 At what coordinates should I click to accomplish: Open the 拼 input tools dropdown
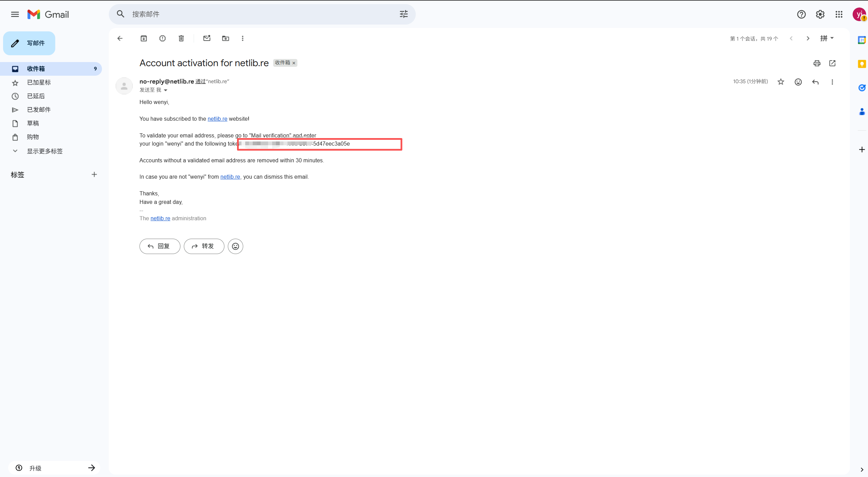click(827, 38)
